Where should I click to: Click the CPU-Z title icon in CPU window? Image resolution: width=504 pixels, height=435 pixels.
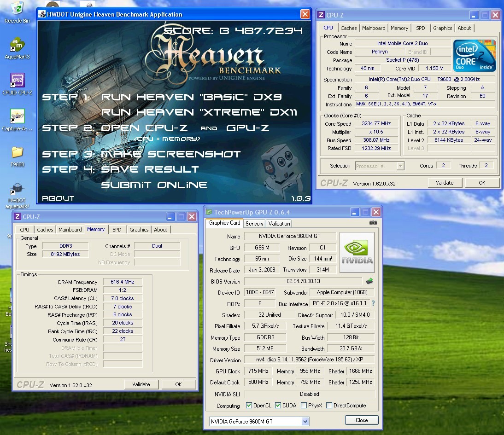(321, 15)
